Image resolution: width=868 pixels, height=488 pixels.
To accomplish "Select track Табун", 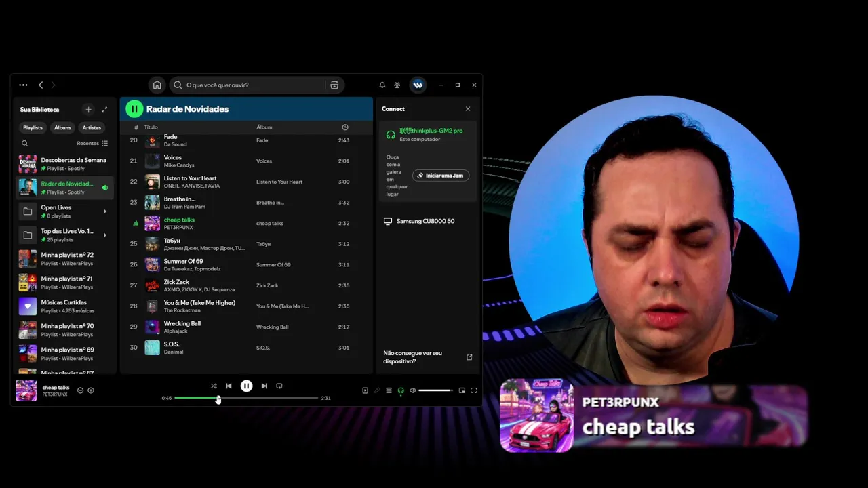I will click(x=246, y=244).
